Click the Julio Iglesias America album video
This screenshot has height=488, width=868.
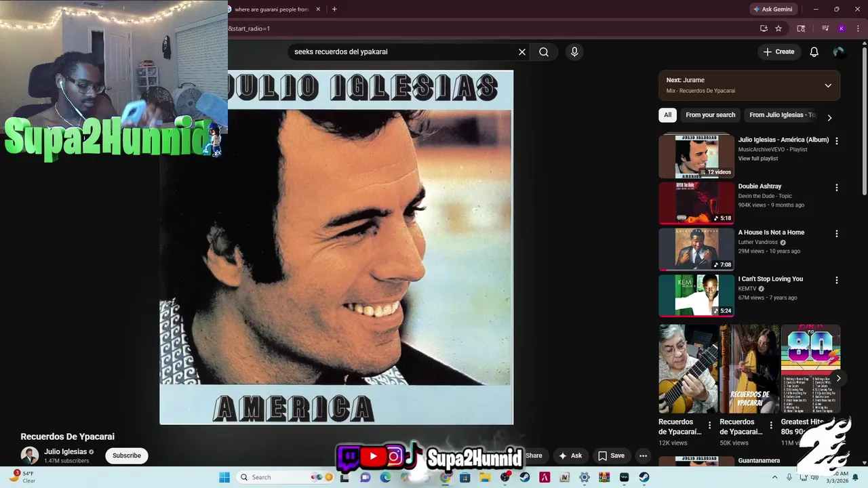pos(336,247)
